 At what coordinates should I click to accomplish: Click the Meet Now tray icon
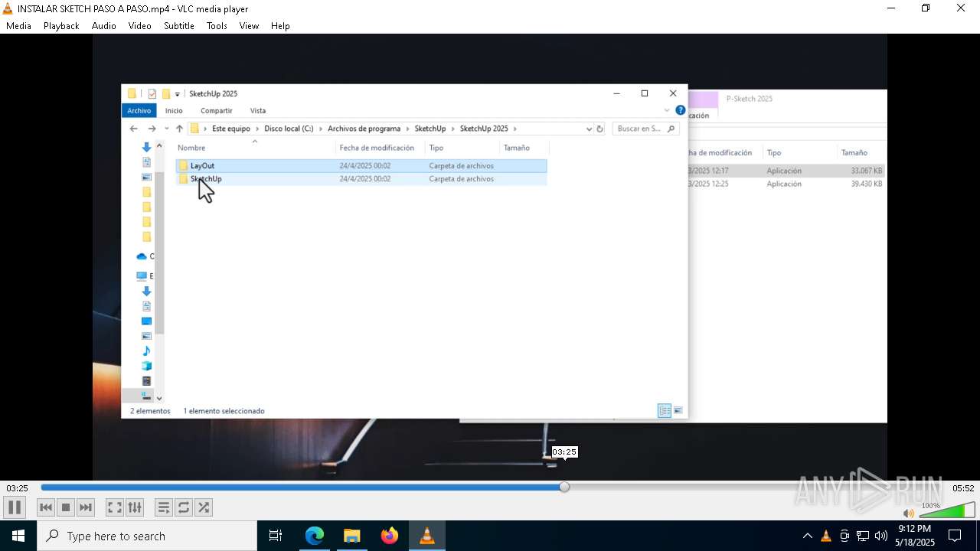click(x=844, y=536)
